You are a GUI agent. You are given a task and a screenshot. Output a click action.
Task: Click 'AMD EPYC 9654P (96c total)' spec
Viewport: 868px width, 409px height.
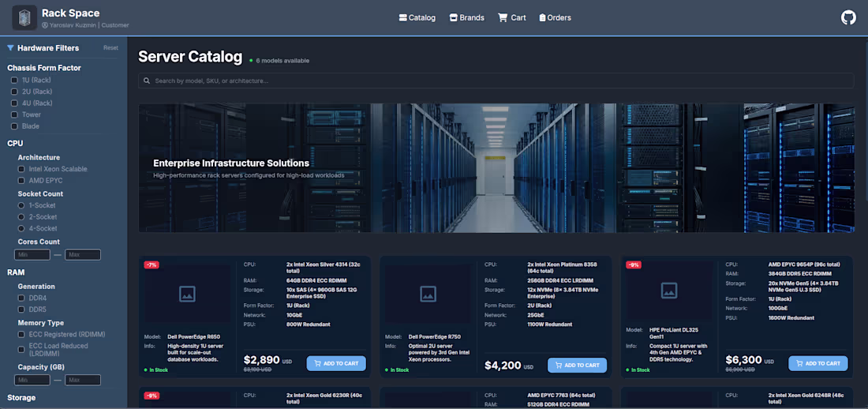(x=806, y=265)
